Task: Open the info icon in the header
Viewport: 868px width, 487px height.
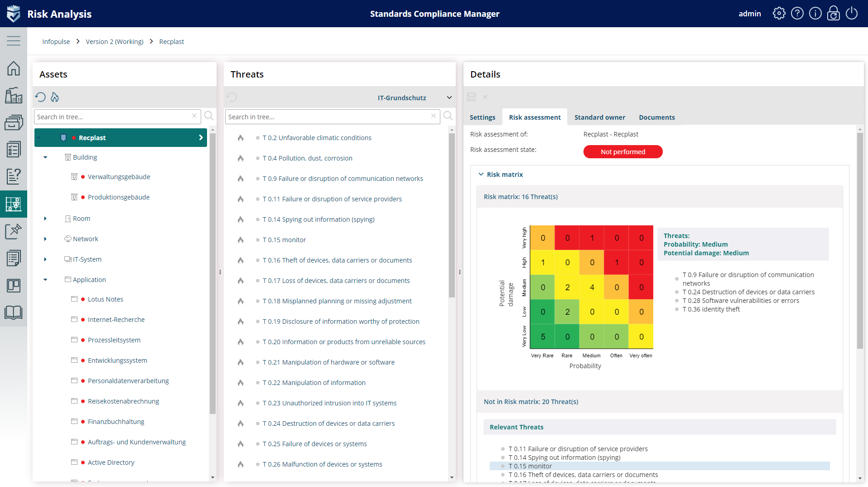Action: [x=815, y=14]
